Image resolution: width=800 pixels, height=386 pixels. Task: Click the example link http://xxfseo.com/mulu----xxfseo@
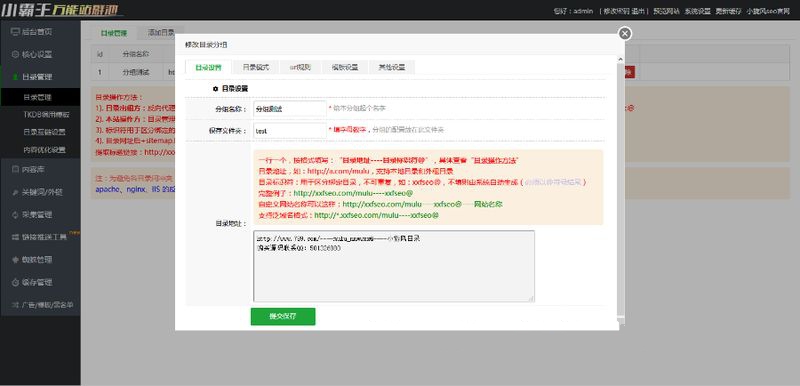pos(353,193)
